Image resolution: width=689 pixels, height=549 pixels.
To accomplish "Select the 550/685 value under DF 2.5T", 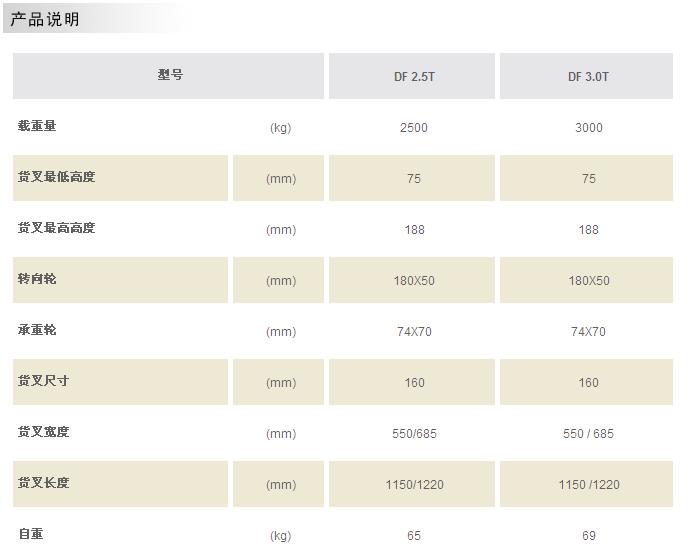I will tap(414, 434).
